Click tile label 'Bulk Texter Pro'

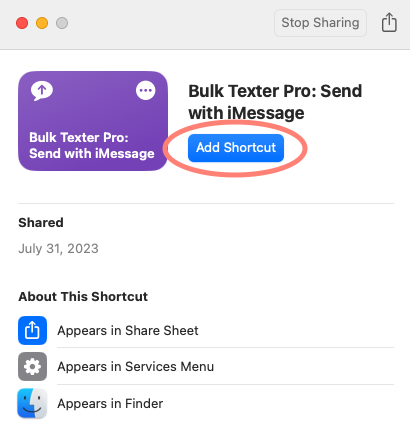click(x=79, y=137)
